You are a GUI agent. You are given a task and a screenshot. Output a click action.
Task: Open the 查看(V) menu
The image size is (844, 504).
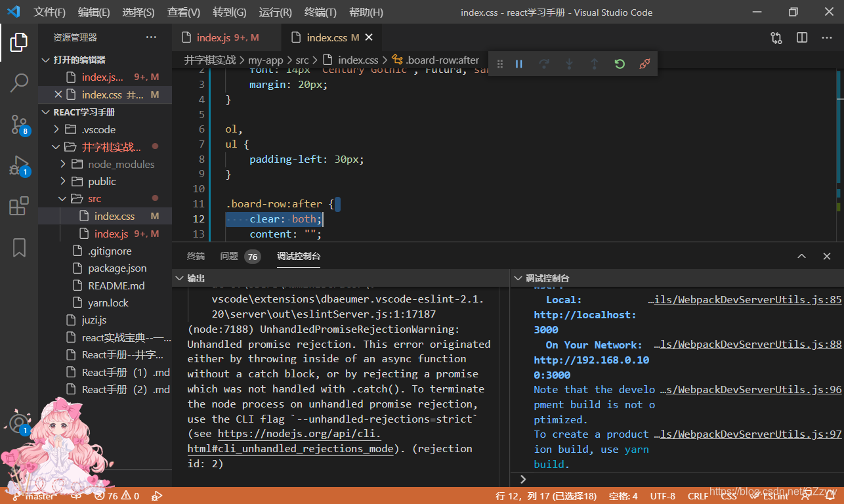(x=184, y=12)
